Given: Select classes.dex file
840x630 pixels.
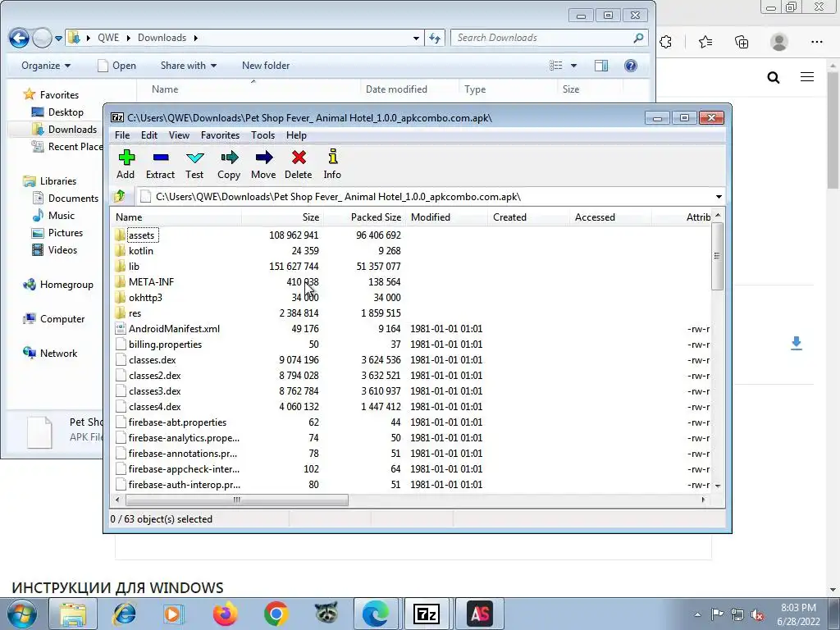Looking at the screenshot, I should (x=152, y=360).
